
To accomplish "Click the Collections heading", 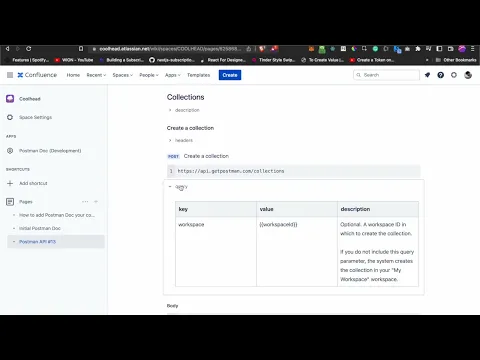I will pyautogui.click(x=185, y=97).
